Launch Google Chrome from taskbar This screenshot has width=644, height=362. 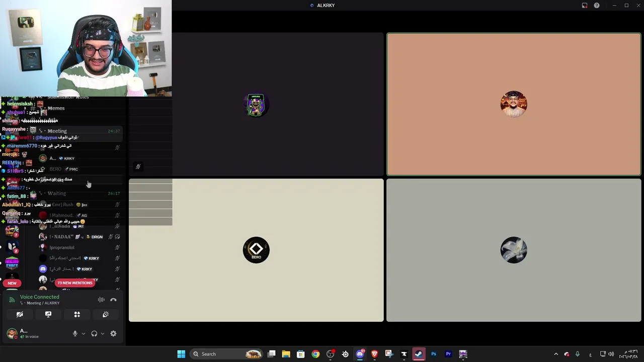coord(315,354)
